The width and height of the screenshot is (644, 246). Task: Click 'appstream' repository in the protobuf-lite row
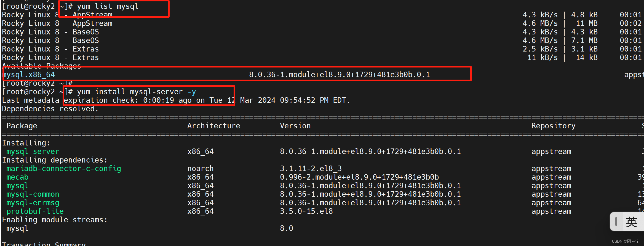[551, 211]
